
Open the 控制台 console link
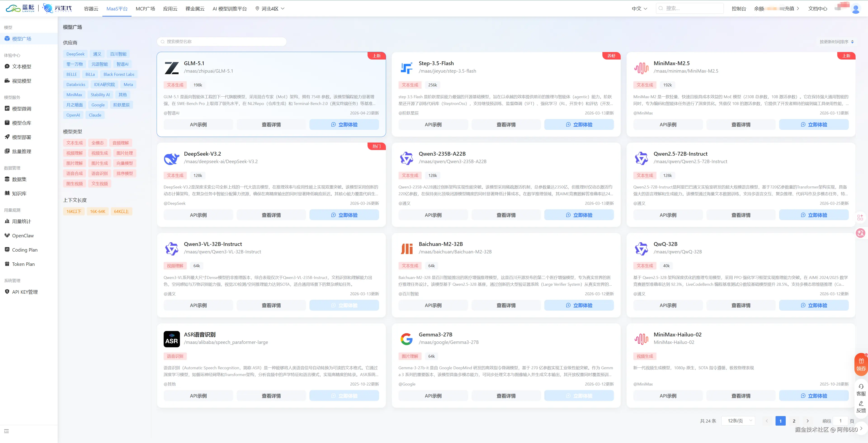point(739,9)
